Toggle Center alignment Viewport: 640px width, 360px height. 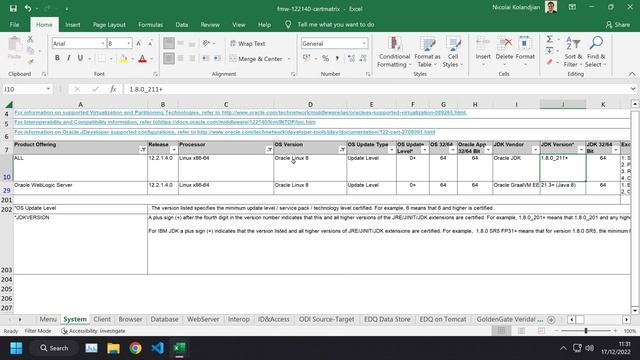[180, 58]
